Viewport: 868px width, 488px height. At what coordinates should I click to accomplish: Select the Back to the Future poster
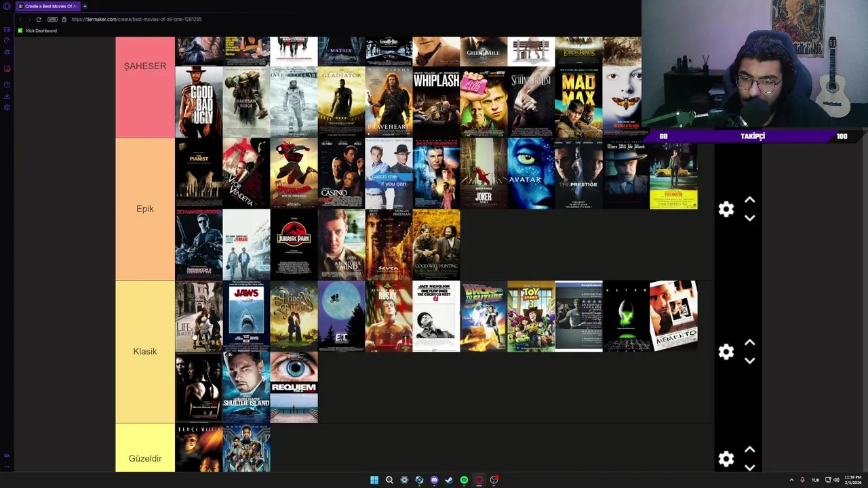click(x=484, y=317)
